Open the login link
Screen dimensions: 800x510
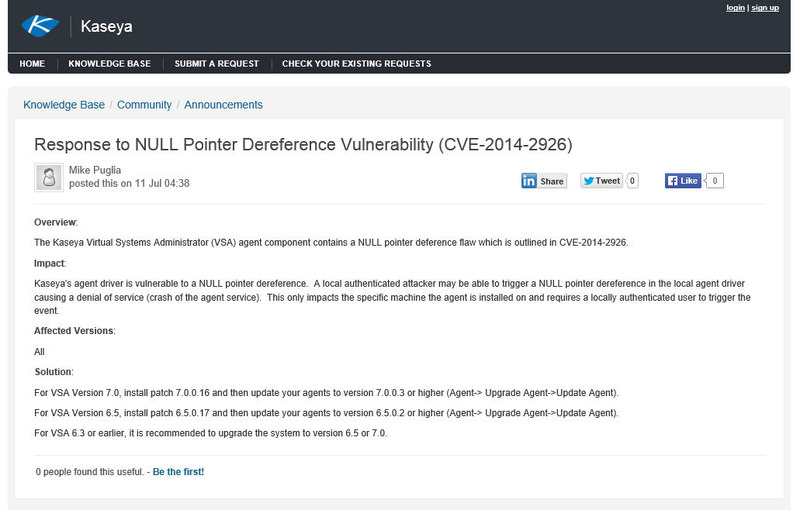[735, 8]
